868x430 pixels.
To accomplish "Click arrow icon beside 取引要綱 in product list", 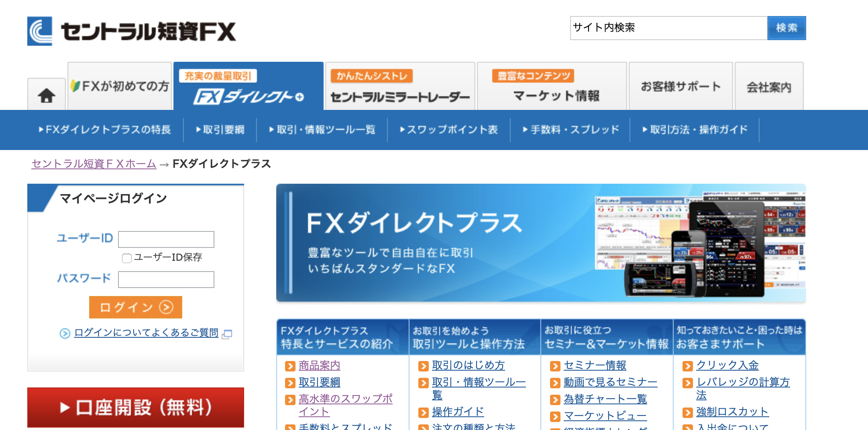I will point(290,383).
